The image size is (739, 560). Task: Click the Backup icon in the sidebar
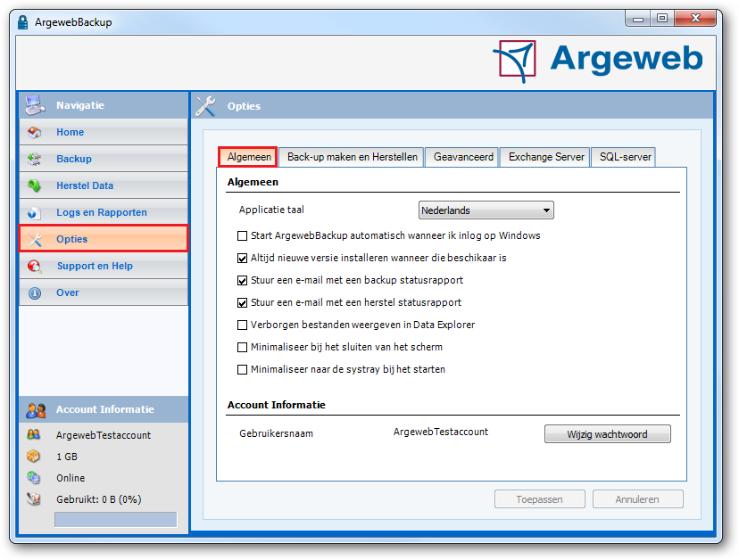(x=35, y=160)
